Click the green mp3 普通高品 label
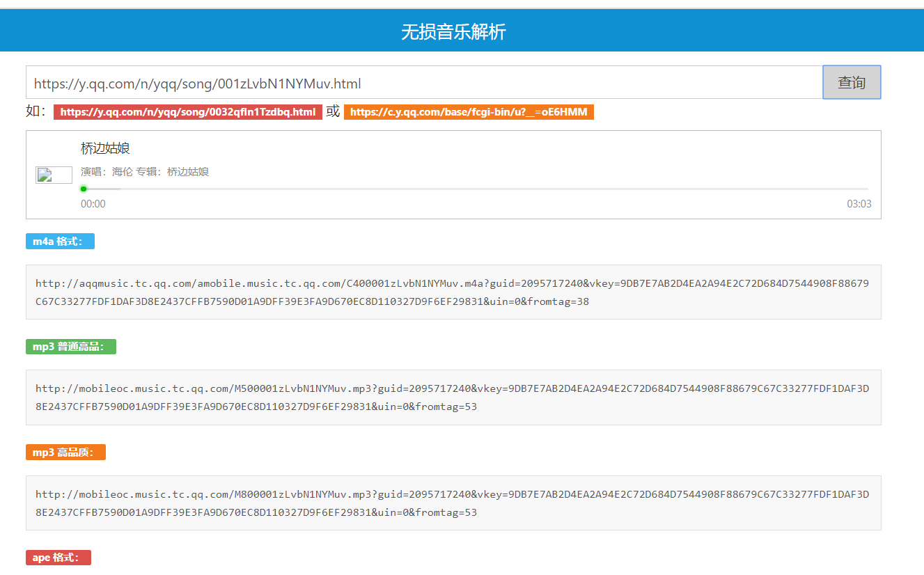This screenshot has width=924, height=575. (x=71, y=347)
